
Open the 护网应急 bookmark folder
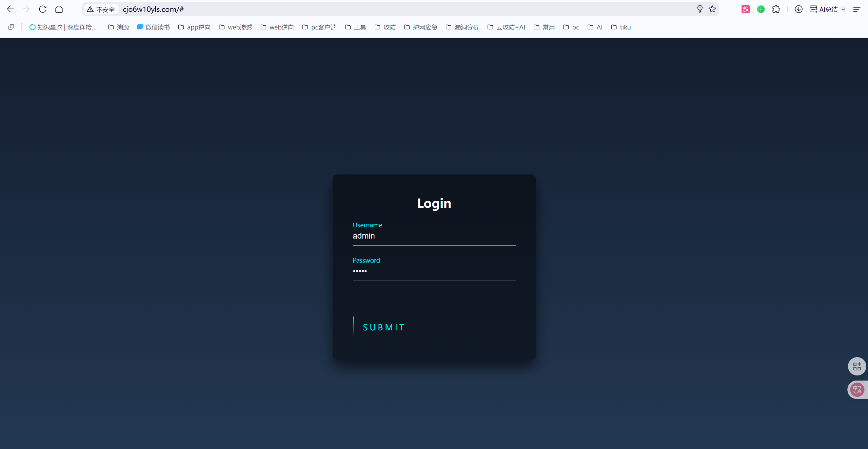tap(421, 27)
